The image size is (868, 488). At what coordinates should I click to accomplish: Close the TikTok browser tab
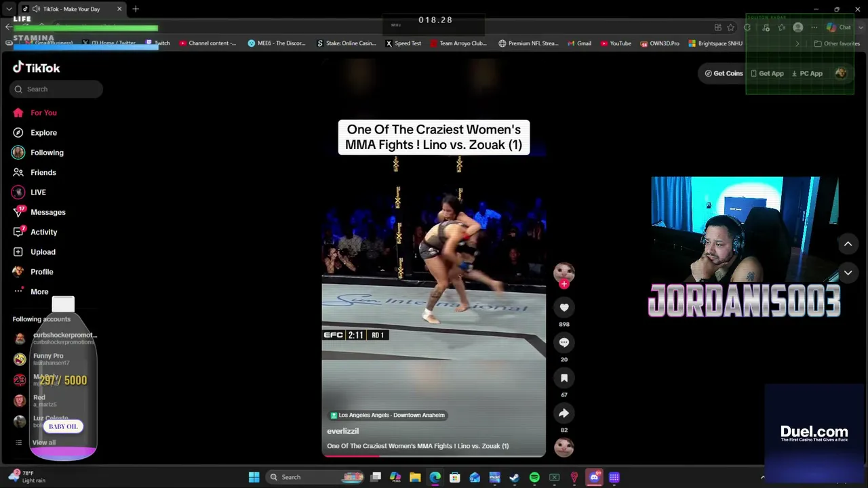(x=119, y=9)
